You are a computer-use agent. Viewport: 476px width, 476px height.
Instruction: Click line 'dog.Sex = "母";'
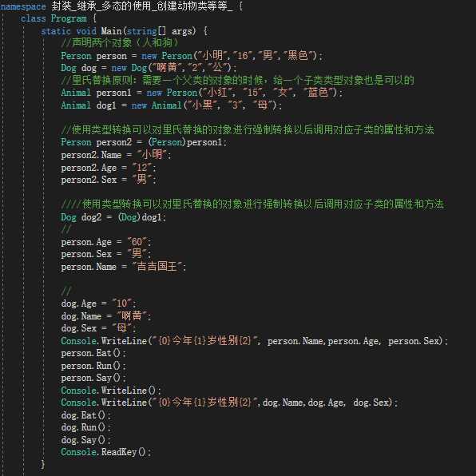(x=98, y=328)
